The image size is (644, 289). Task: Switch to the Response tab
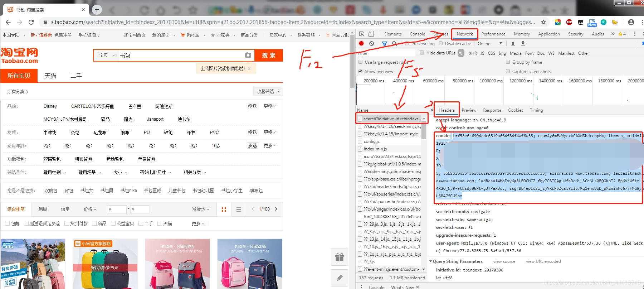(492, 110)
